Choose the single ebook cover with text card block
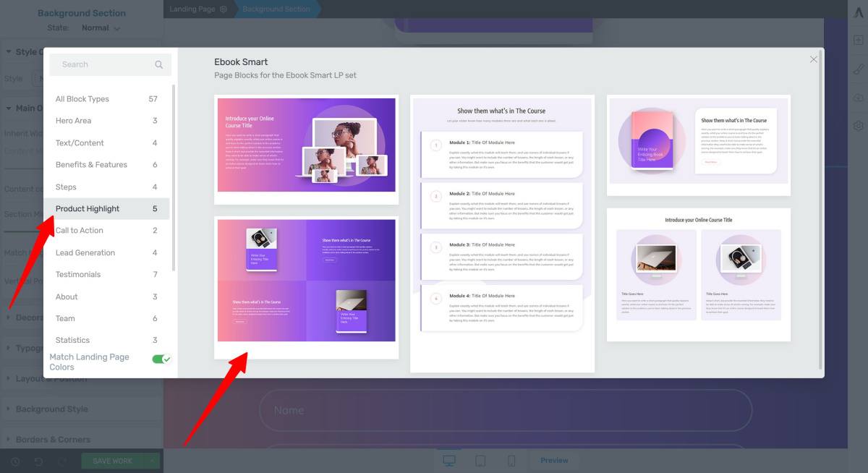868x473 pixels. pyautogui.click(x=699, y=145)
